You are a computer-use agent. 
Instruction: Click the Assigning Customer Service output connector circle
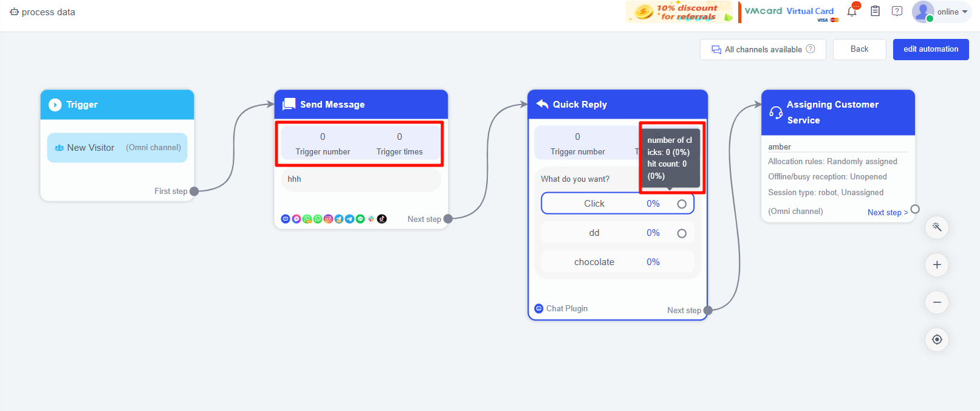click(915, 209)
